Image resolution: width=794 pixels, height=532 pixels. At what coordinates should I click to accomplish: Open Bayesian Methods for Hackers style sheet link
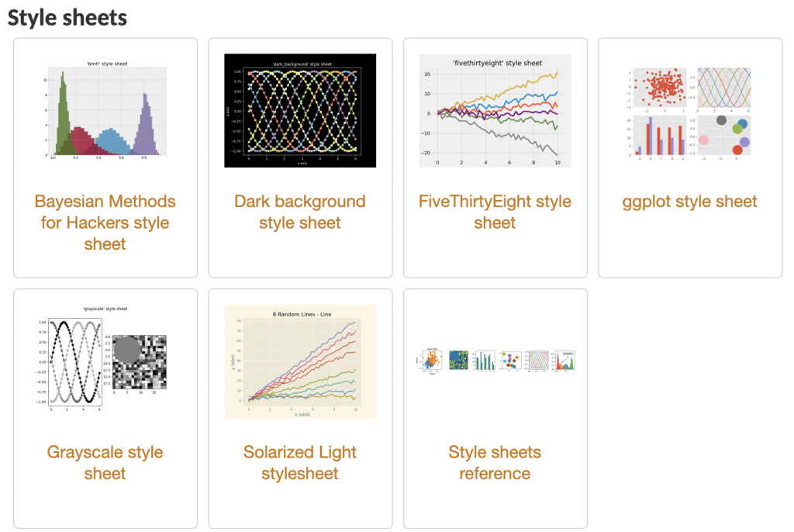(x=105, y=223)
